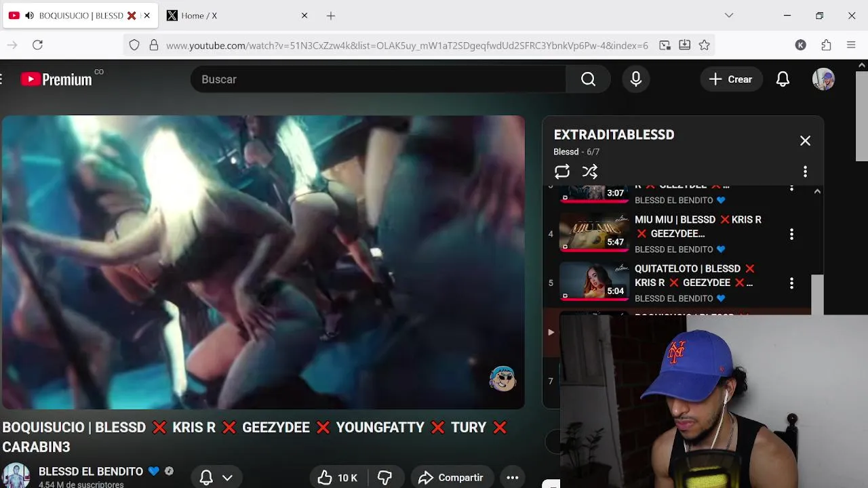Open BLESSD EL BENDITO channel name

(x=91, y=471)
